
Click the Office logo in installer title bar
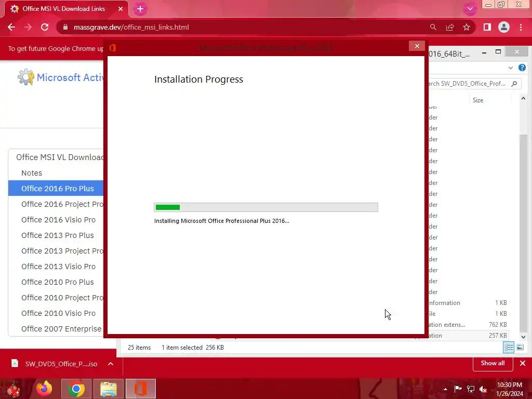(113, 48)
